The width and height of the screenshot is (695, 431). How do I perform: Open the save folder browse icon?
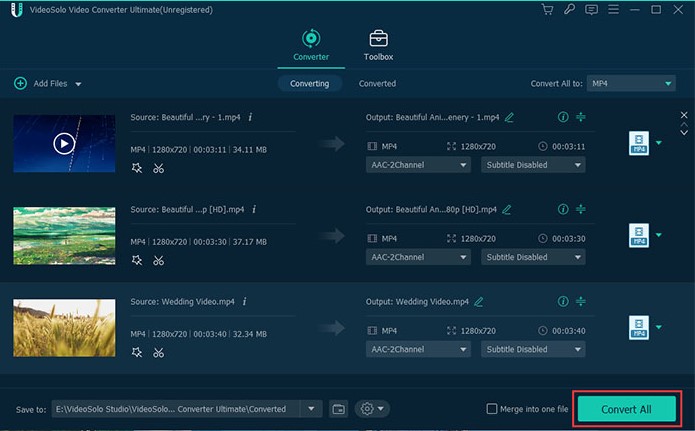338,409
